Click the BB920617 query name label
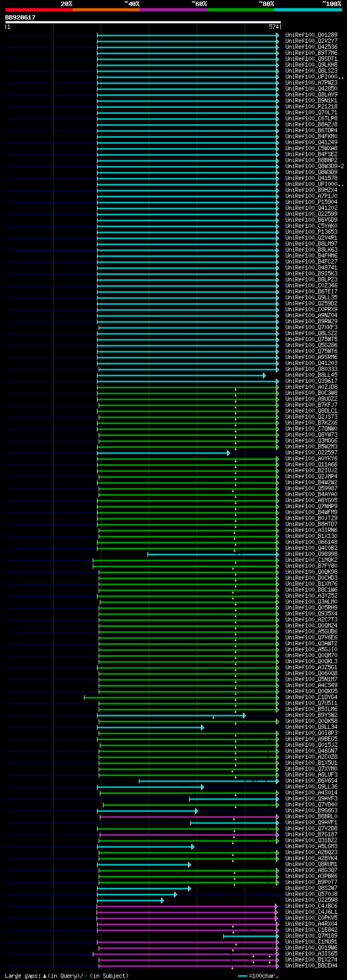The image size is (347, 980). 21,17
